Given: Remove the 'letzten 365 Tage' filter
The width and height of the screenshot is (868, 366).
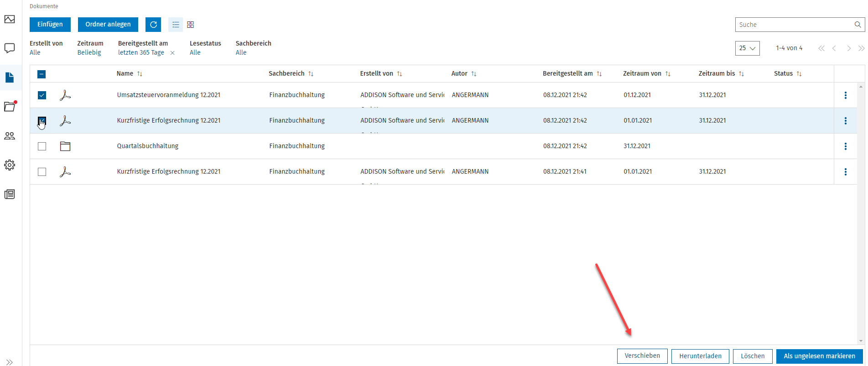Looking at the screenshot, I should (172, 53).
